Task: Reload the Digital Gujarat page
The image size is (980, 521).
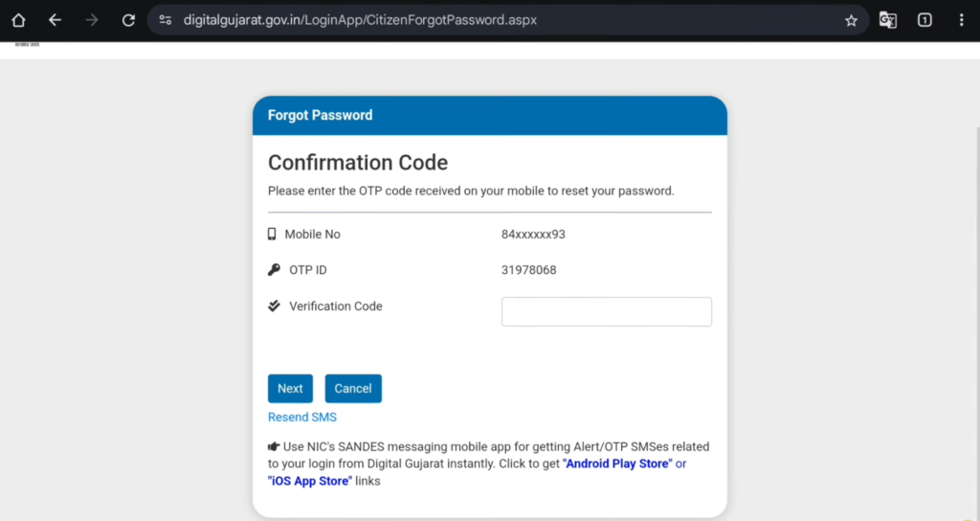Action: click(128, 20)
